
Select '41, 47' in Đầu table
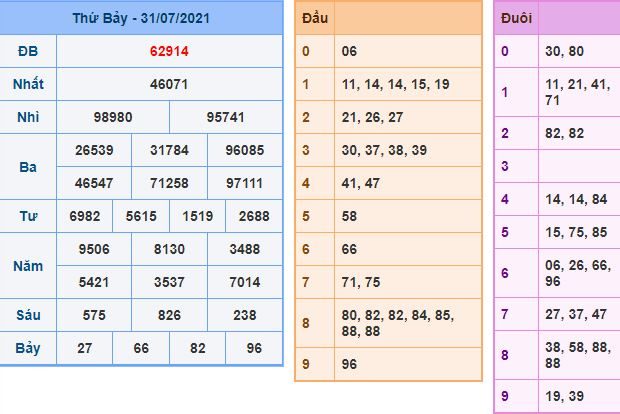361,183
